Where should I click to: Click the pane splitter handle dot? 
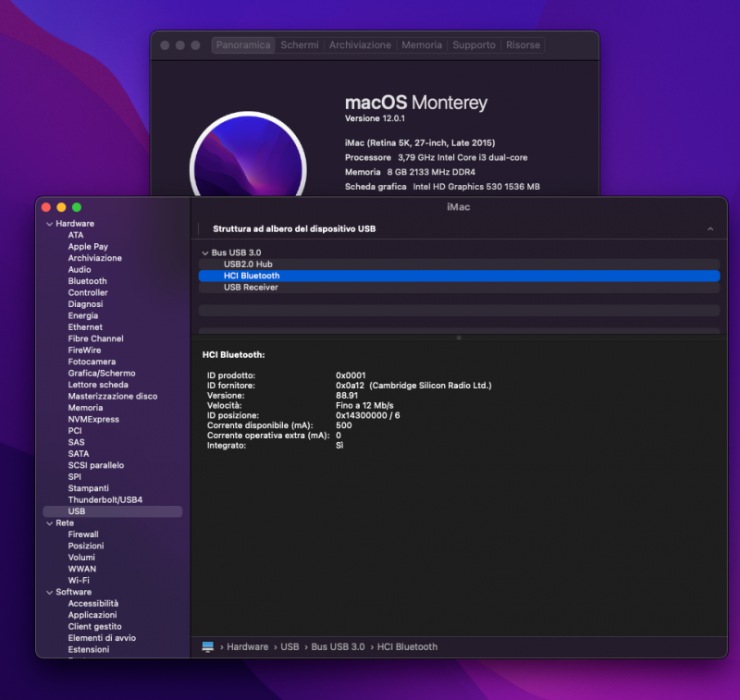pyautogui.click(x=459, y=338)
